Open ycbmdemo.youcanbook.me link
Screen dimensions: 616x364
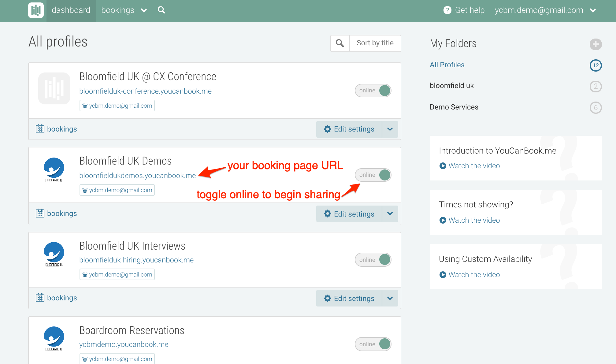coord(124,344)
